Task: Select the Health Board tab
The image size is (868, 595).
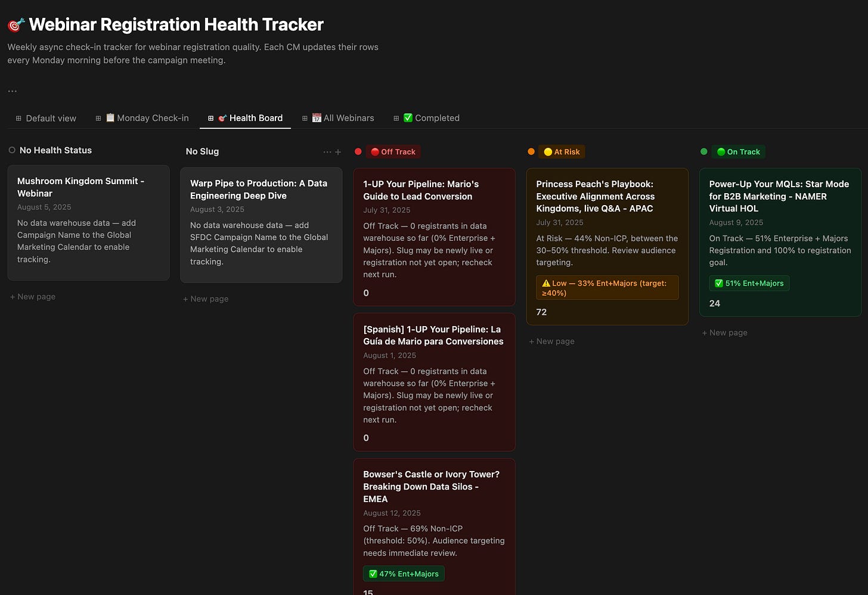Action: coord(246,118)
